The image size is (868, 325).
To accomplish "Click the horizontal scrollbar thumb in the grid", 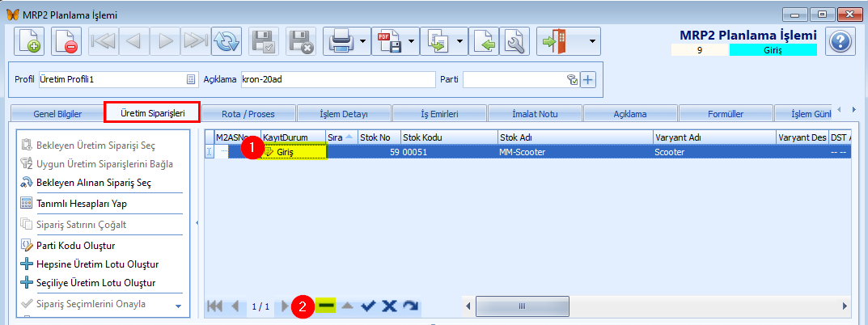I will [x=522, y=306].
